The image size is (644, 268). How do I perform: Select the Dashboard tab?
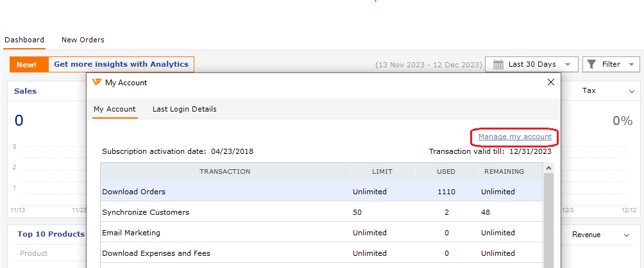(x=24, y=40)
